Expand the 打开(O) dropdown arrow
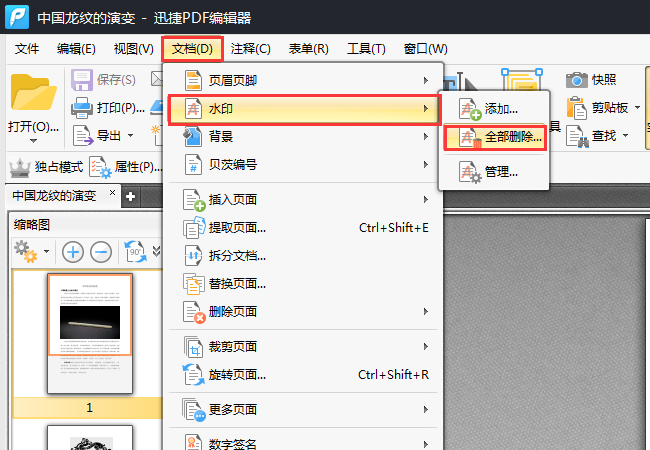The image size is (650, 450). pyautogui.click(x=33, y=141)
